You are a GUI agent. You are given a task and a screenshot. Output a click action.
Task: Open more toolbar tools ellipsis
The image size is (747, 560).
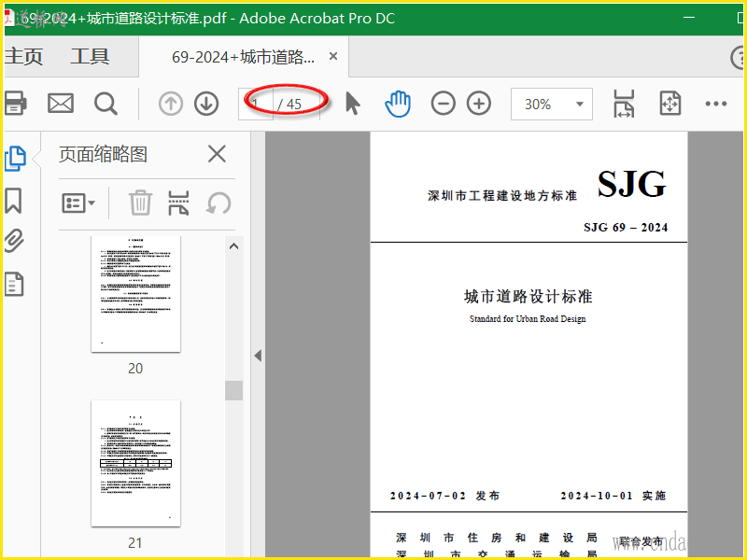(x=716, y=104)
